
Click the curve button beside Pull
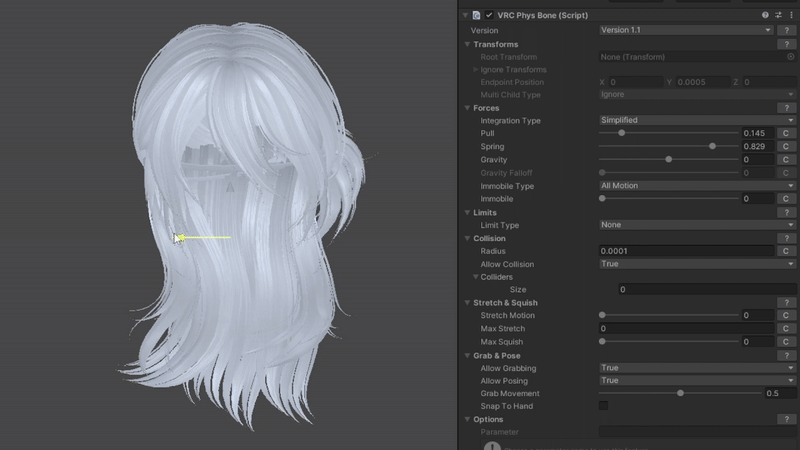click(787, 134)
